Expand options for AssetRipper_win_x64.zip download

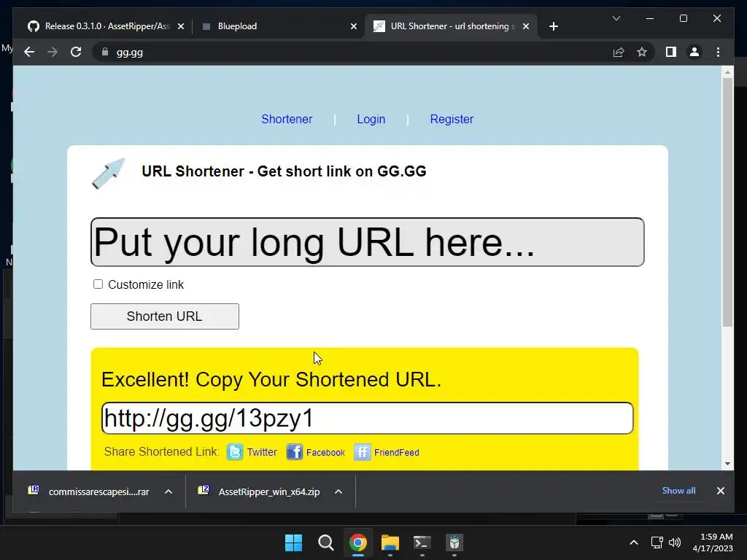[x=338, y=491]
